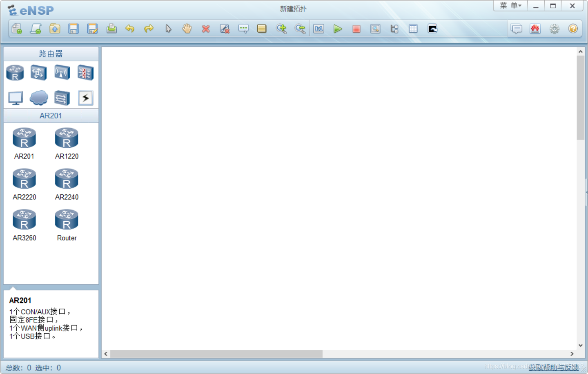Select the PC terminal device category
Image resolution: width=588 pixels, height=374 pixels.
(x=16, y=98)
